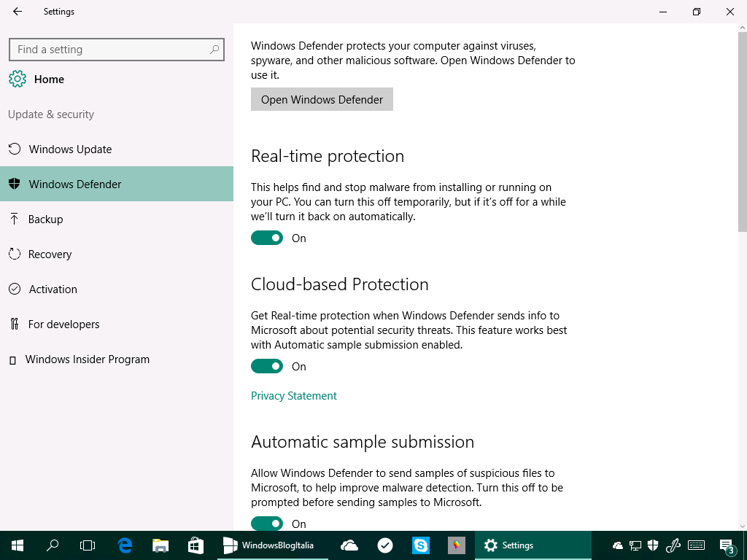Open the Store from taskbar
This screenshot has height=560, width=747.
(196, 545)
